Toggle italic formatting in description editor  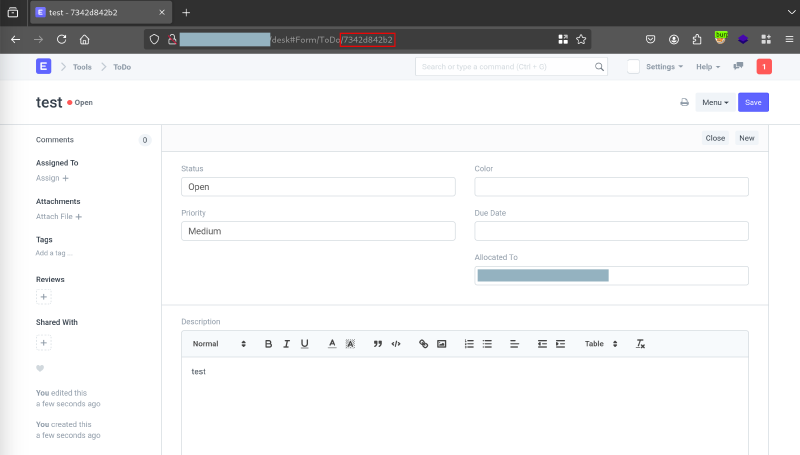[287, 344]
